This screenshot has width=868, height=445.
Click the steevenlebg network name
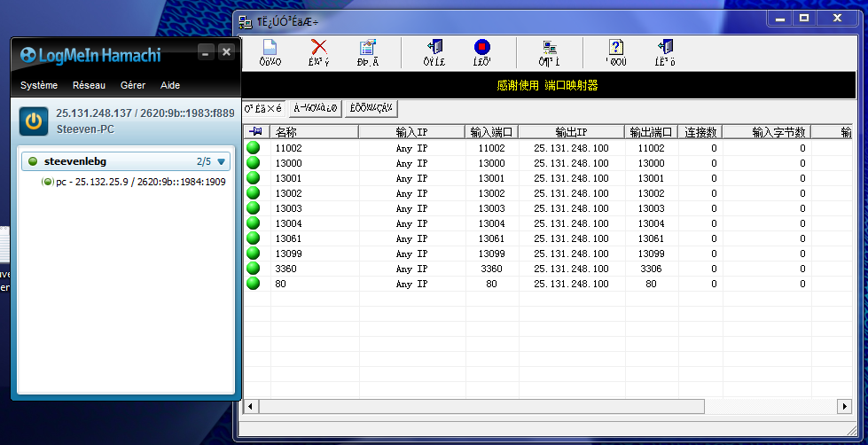[x=75, y=161]
